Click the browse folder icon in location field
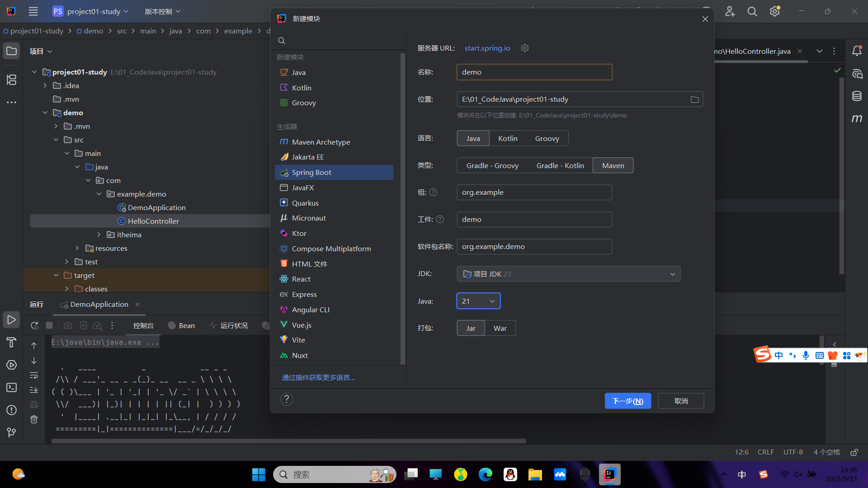Image resolution: width=868 pixels, height=488 pixels. pos(694,99)
